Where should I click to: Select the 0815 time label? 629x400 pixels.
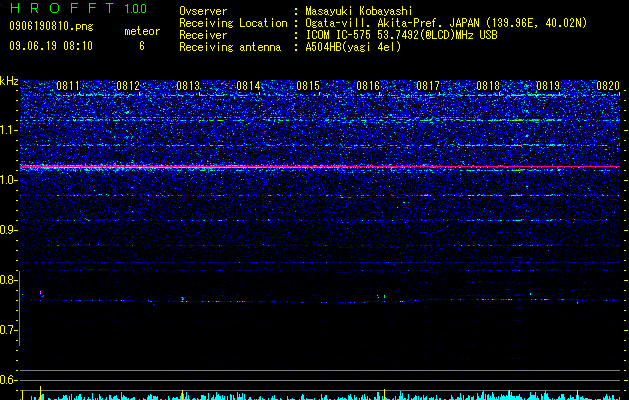pyautogui.click(x=308, y=86)
